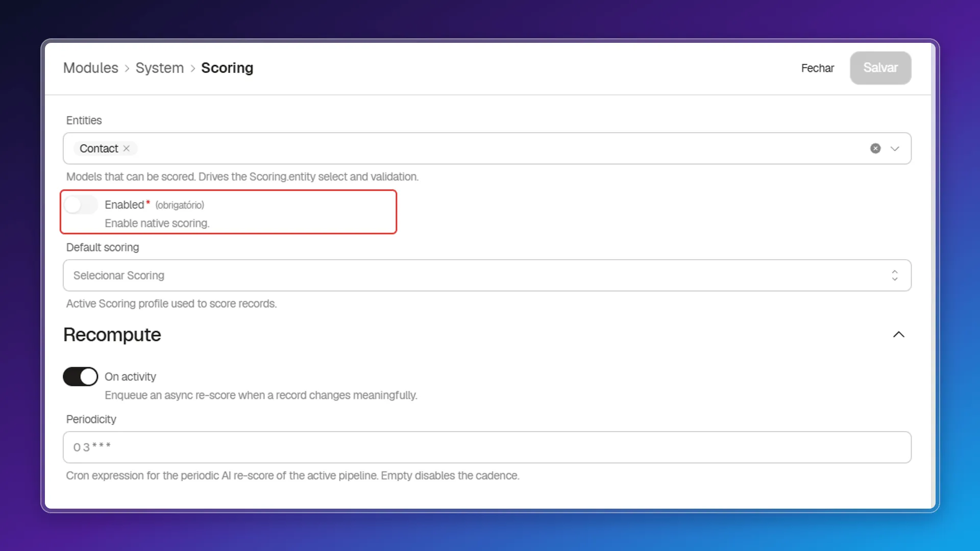This screenshot has height=551, width=980.
Task: Click the Recompute section heading
Action: coord(112,335)
